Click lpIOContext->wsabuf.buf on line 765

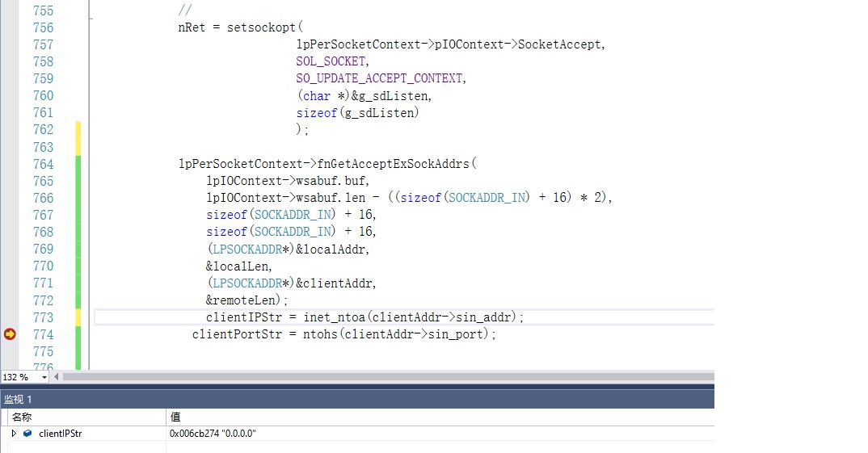pyautogui.click(x=285, y=181)
